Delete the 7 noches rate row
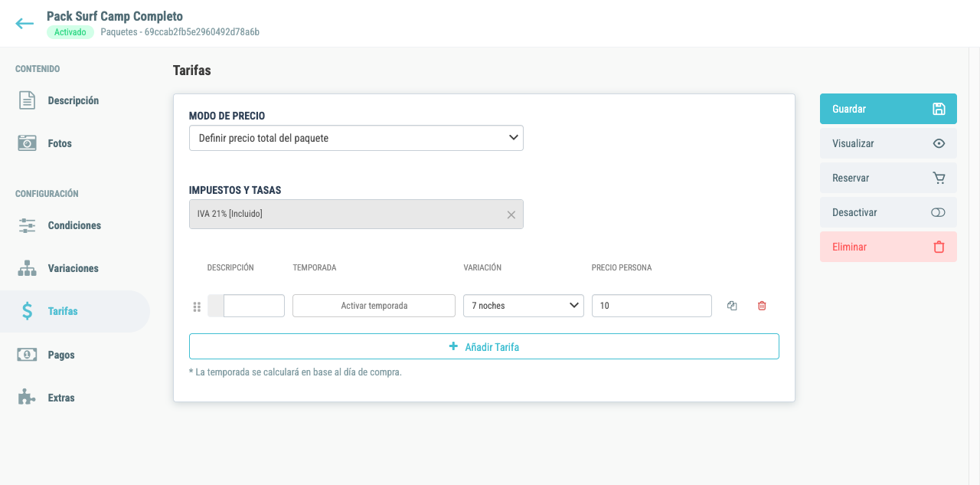Screen dimensions: 980x485 pyautogui.click(x=762, y=306)
